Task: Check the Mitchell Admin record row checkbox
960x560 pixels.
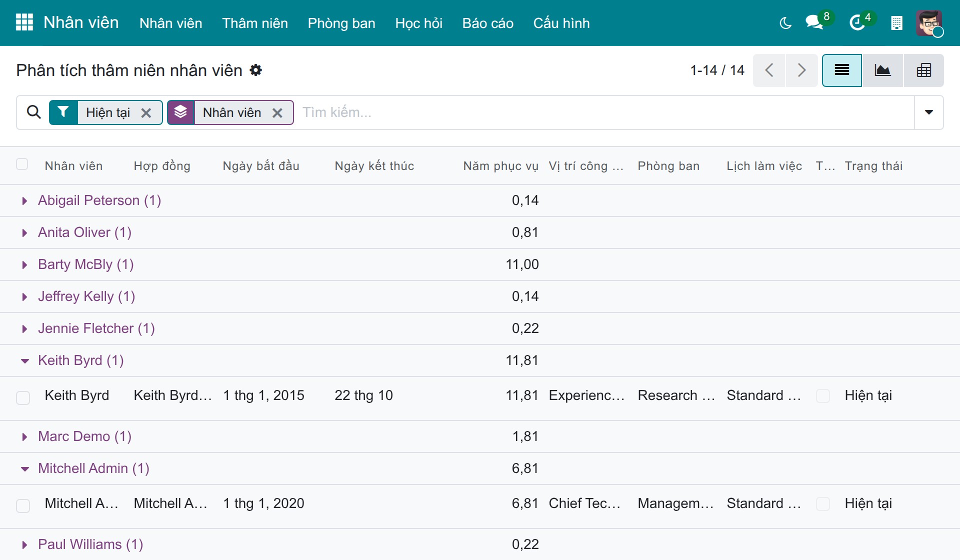Action: pyautogui.click(x=23, y=506)
